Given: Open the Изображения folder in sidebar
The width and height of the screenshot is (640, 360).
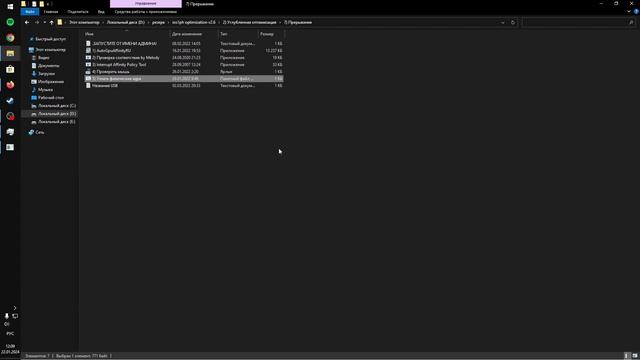Looking at the screenshot, I should click(x=51, y=82).
